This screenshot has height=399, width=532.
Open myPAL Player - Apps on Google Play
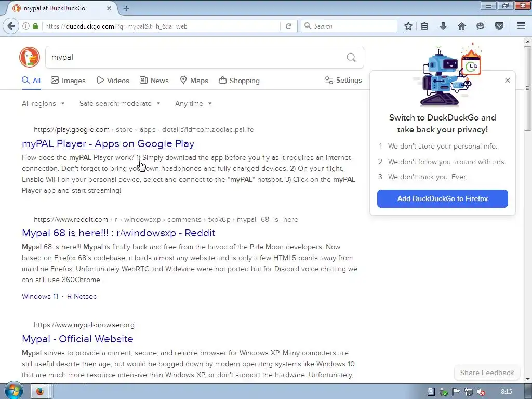click(x=108, y=143)
